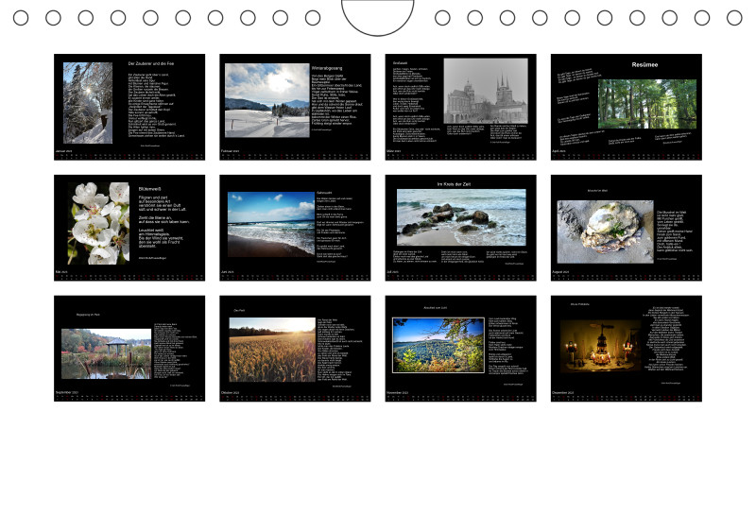Viewport: 756px width, 532px height.
Task: Click the 'Im Kreis der Zeit' title
Action: pos(454,184)
